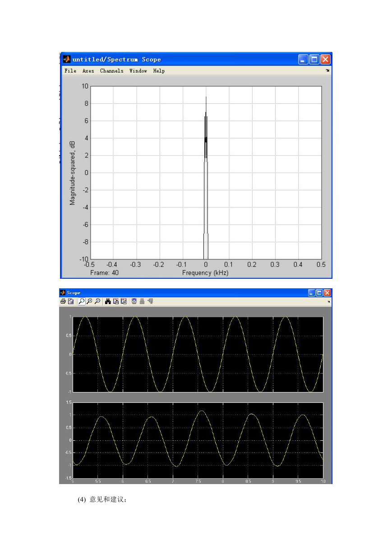The image size is (392, 554).
Task: Click the dock arrow in Scope toolbar
Action: click(328, 301)
